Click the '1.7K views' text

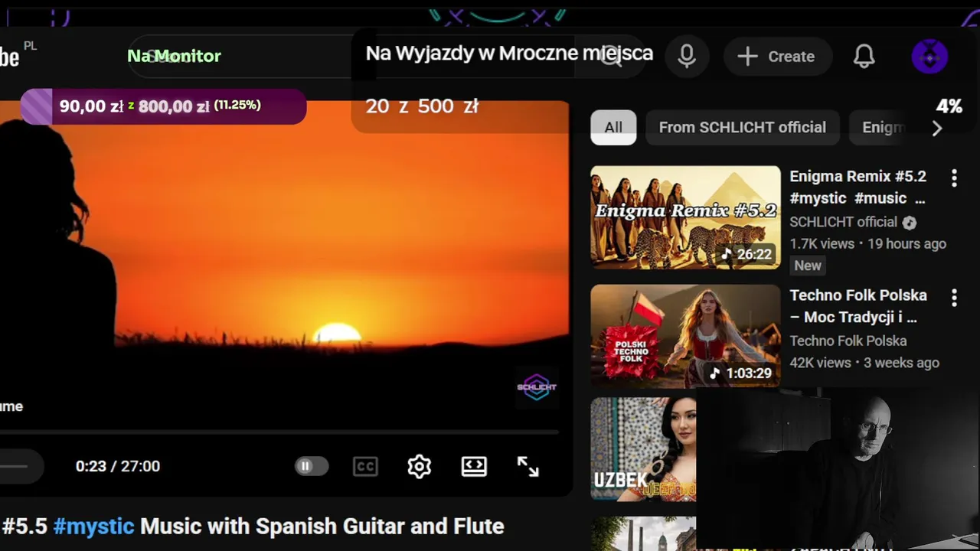(822, 243)
